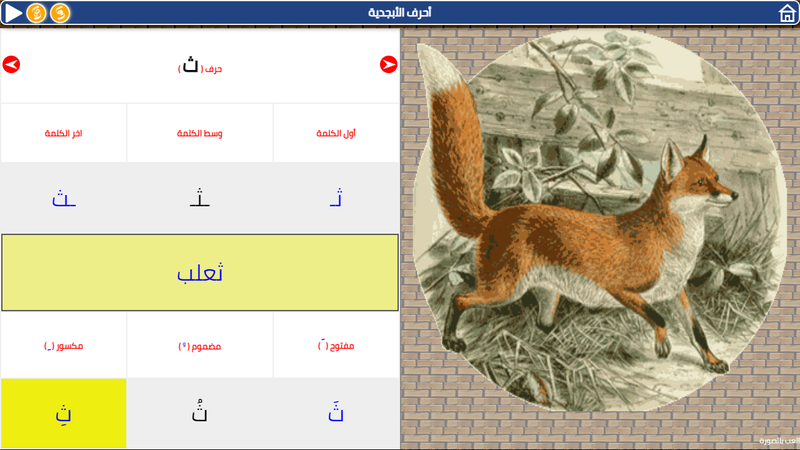800x450 pixels.
Task: Tap the highlighted yellow ثِ with kasra
Action: (x=63, y=413)
